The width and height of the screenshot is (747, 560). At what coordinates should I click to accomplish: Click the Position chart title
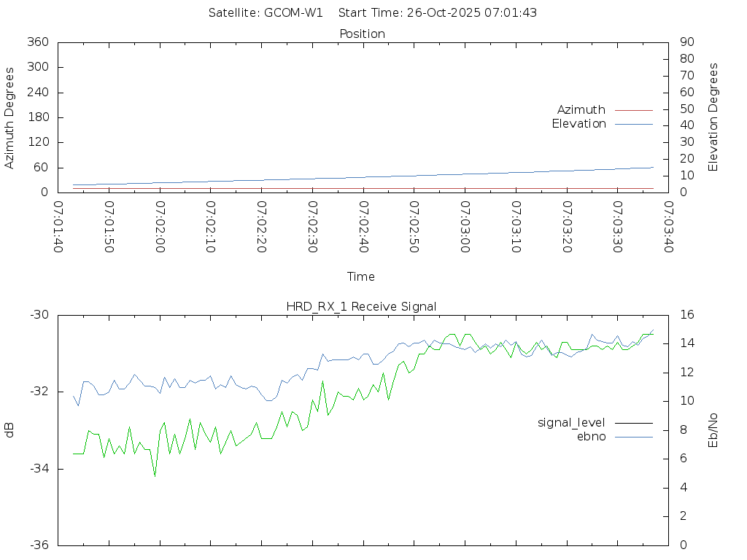[x=362, y=34]
